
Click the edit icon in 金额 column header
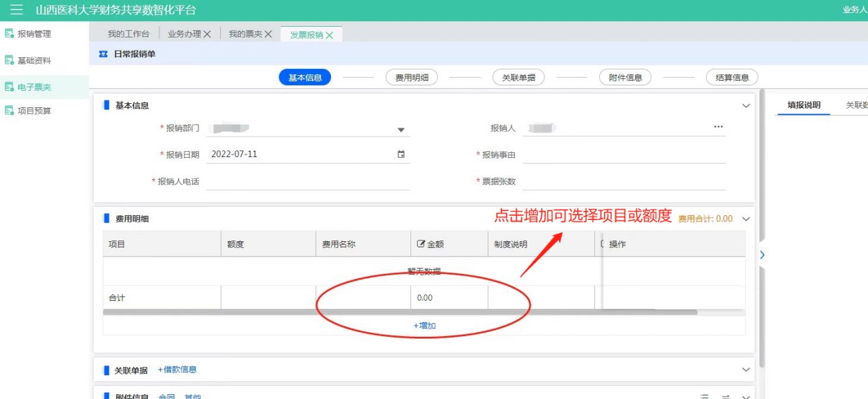tap(421, 245)
